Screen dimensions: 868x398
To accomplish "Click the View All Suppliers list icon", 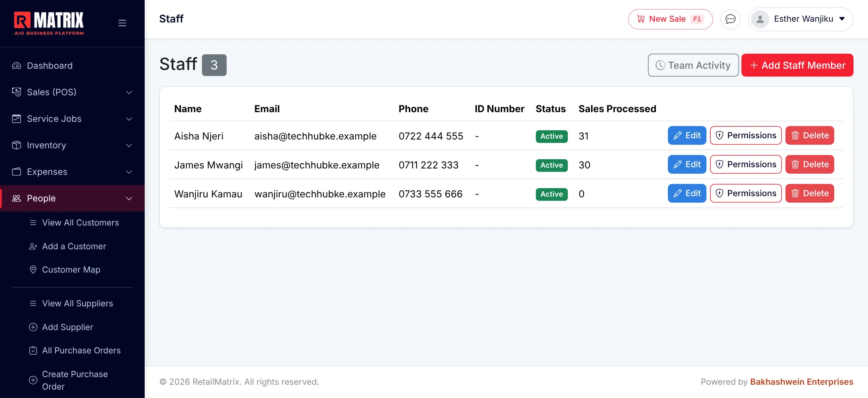I will (x=33, y=303).
